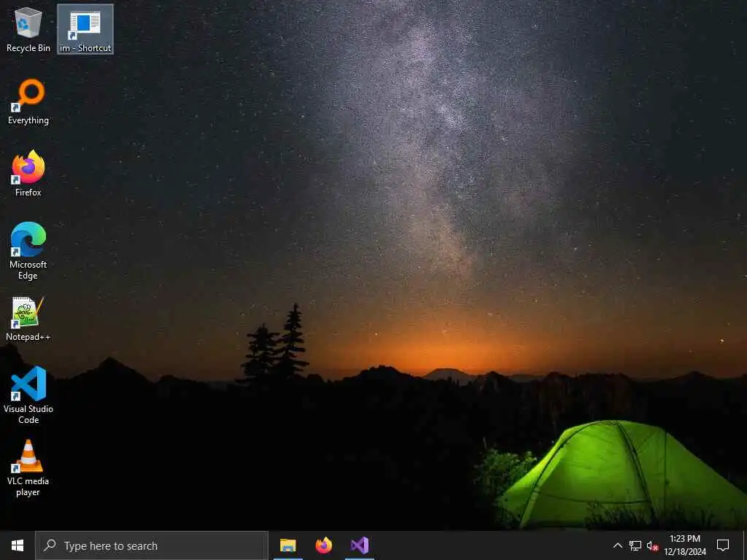This screenshot has width=747, height=560.
Task: Select the Recycle Bin desktop icon
Action: point(28,29)
